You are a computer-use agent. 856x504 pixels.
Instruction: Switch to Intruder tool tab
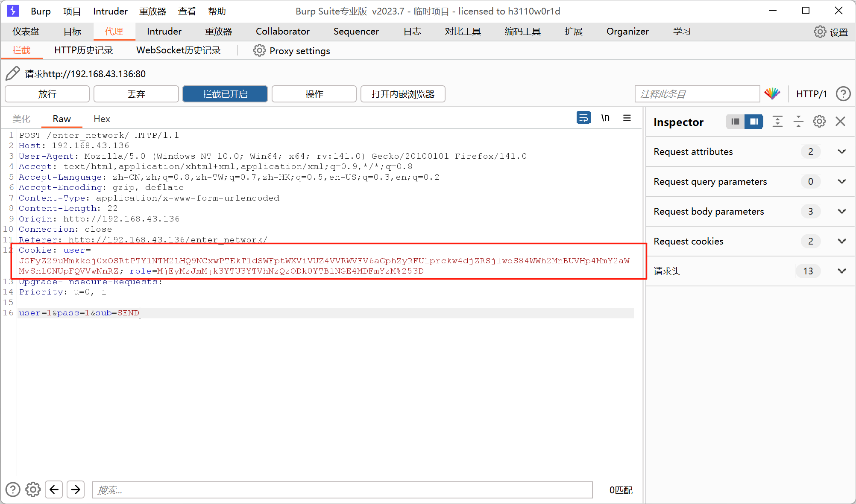(164, 32)
